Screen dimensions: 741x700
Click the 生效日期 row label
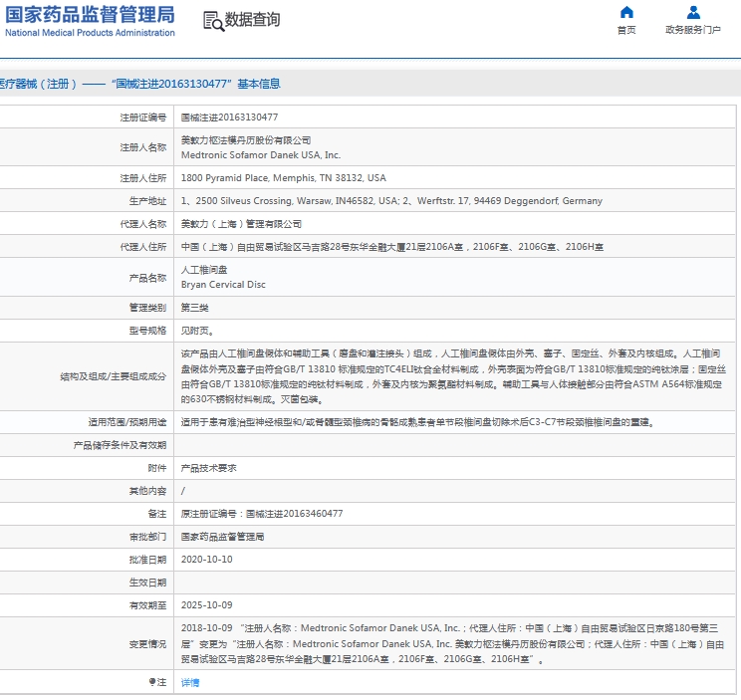click(x=148, y=583)
